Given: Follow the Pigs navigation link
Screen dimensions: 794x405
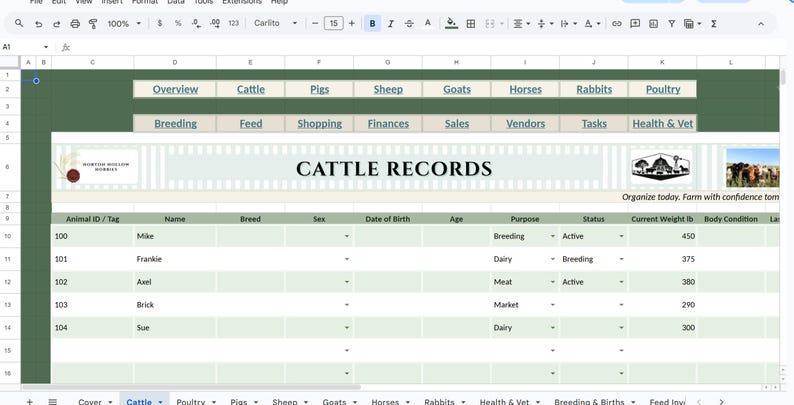Looking at the screenshot, I should (320, 89).
